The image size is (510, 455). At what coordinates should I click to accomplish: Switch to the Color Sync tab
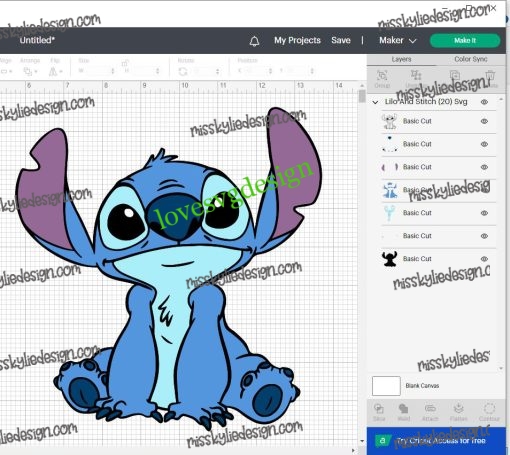[471, 59]
